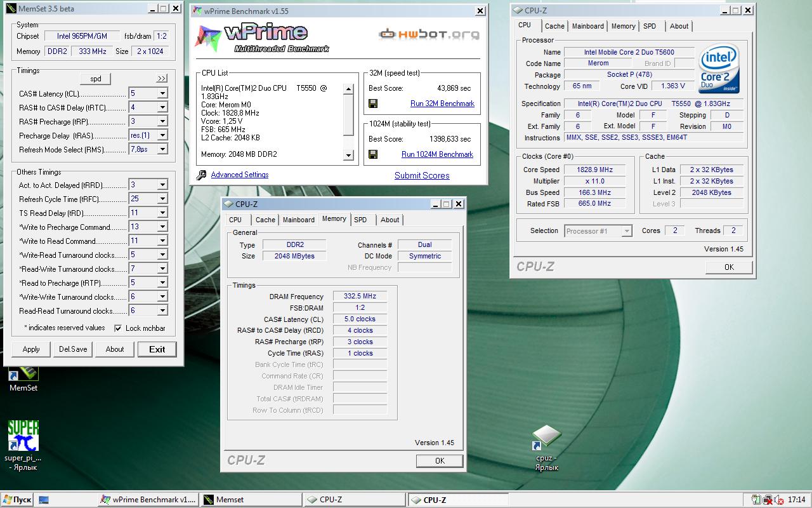Image resolution: width=812 pixels, height=508 pixels.
Task: Click the MemSet desktop shortcut icon
Action: click(x=23, y=374)
